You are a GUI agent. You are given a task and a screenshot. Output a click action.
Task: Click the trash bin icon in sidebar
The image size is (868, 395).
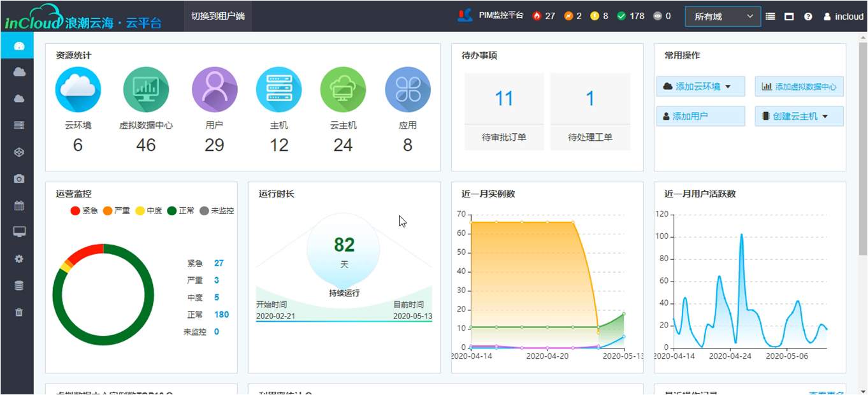(19, 312)
